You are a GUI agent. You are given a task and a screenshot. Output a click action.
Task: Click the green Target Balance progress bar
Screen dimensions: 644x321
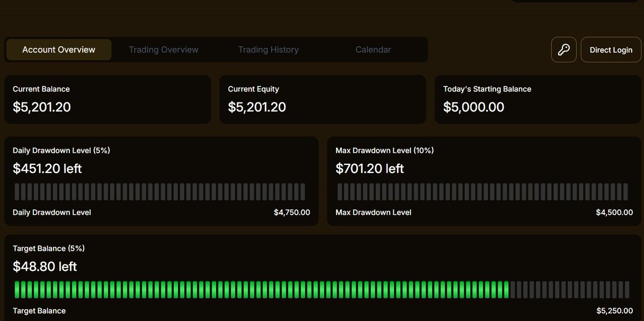321,289
